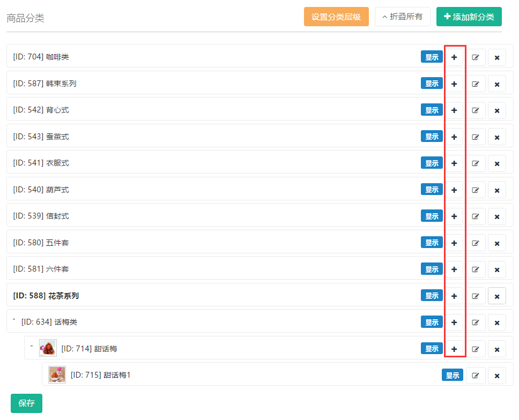The width and height of the screenshot is (519, 420).
Task: Open the 甜话梅 thumbnail image
Action: pos(48,348)
